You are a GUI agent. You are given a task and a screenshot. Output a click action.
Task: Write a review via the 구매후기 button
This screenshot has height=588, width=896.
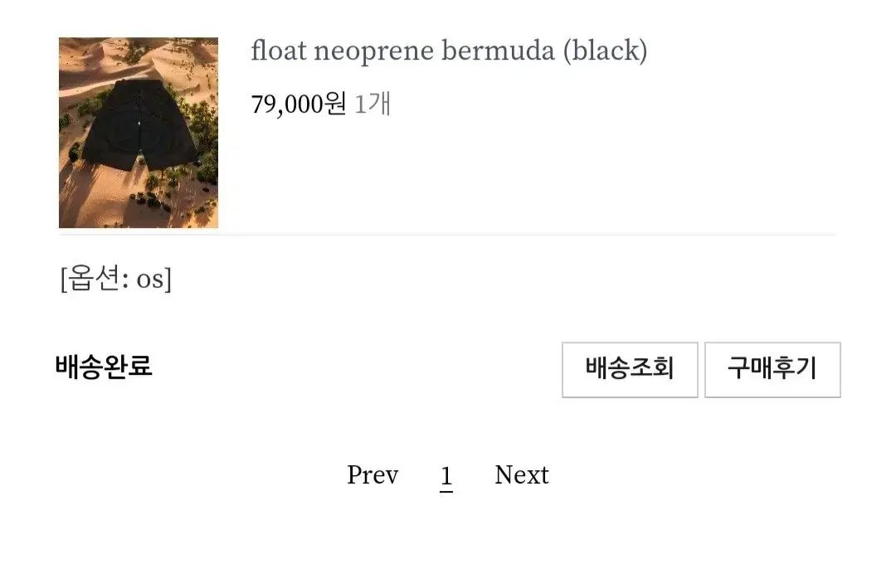point(772,369)
